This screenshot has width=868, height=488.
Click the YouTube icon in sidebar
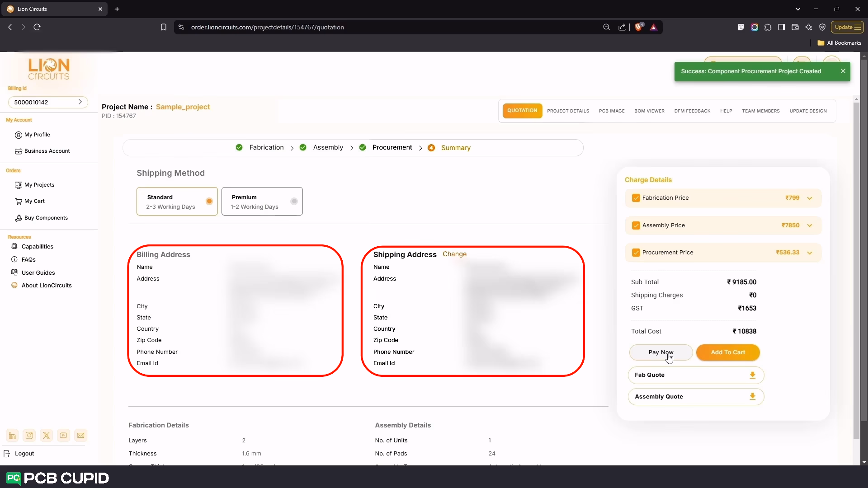pos(64,436)
